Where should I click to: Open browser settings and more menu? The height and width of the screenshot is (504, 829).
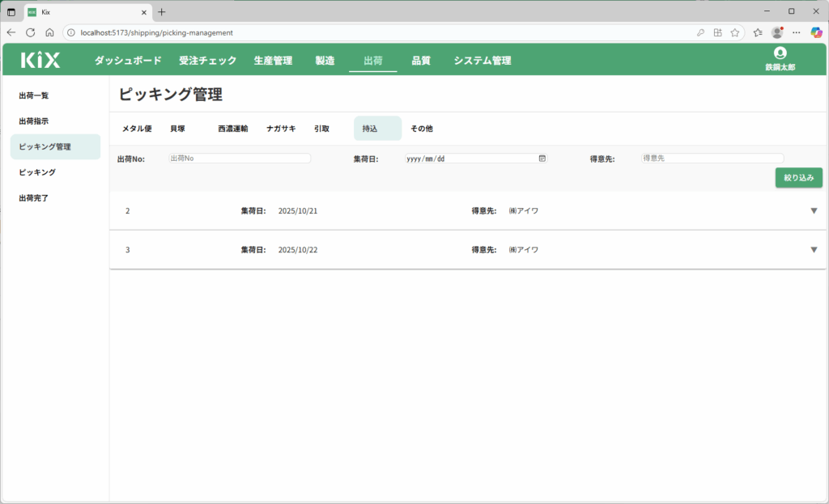[797, 32]
